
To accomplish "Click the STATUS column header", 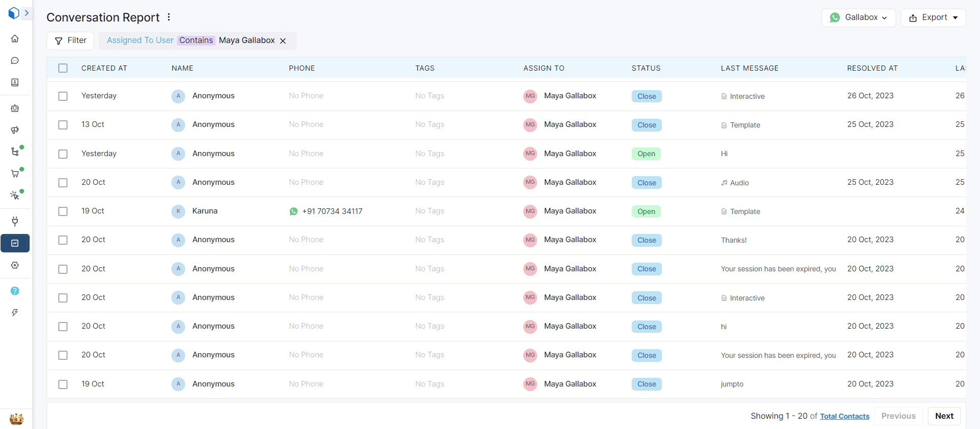I will [646, 68].
